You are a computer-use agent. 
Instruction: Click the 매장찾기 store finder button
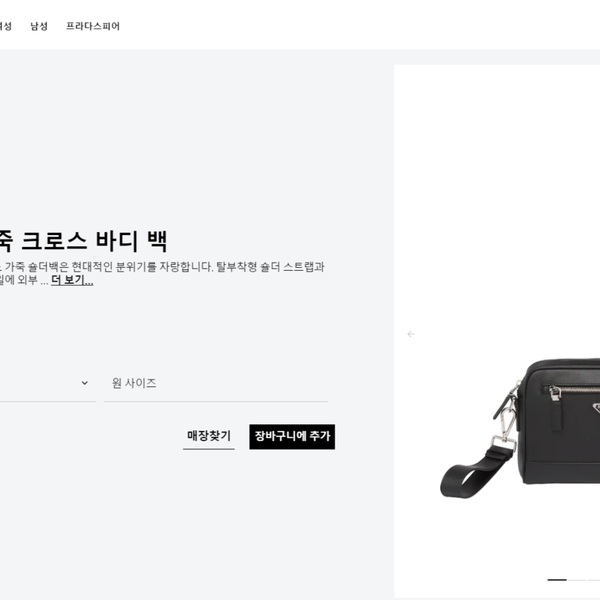point(209,436)
